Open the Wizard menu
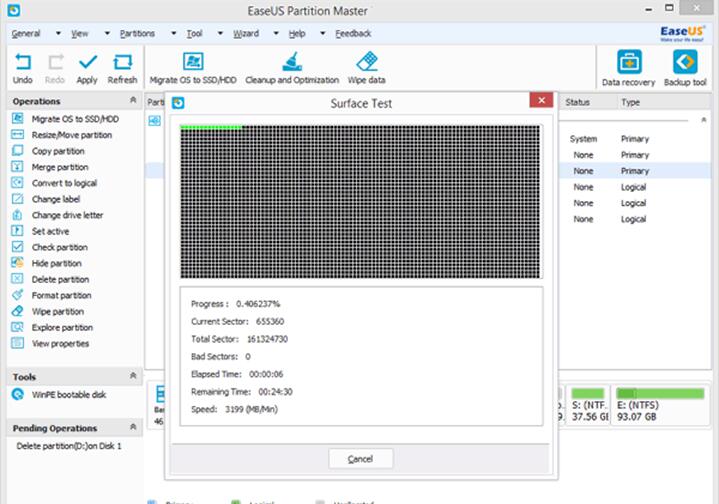Screen dimensions: 719x504 pyautogui.click(x=246, y=33)
